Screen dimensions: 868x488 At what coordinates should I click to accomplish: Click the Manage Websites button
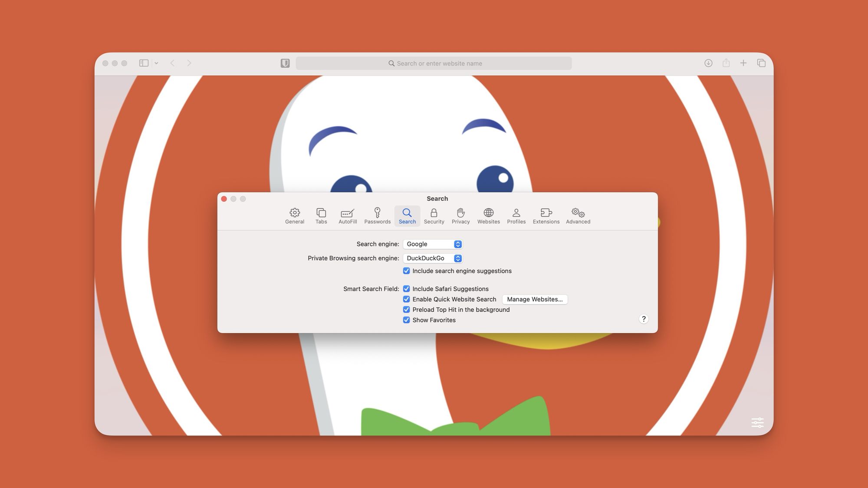pos(535,299)
